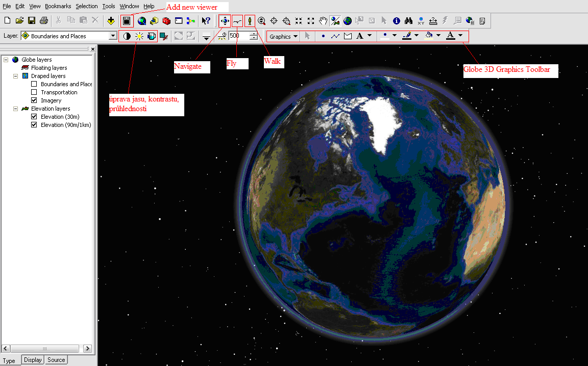The image size is (588, 366).
Task: Open the Graphics dropdown menu
Action: click(283, 36)
